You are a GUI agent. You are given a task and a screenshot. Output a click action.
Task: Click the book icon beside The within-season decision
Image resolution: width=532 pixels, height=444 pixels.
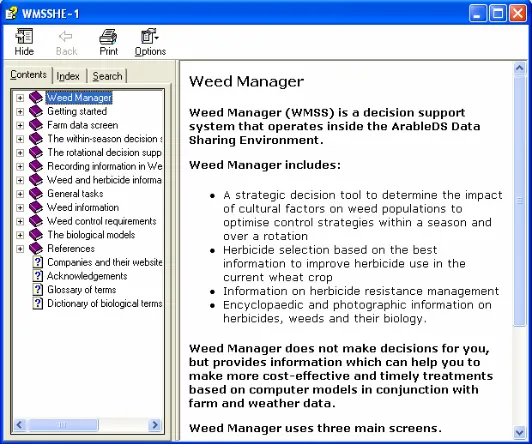[36, 139]
